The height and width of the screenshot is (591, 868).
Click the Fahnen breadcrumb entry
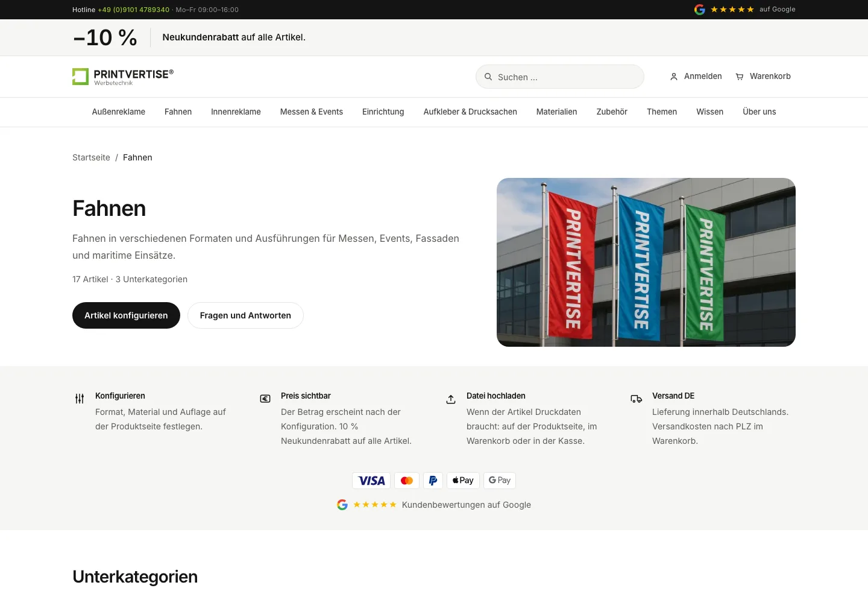pyautogui.click(x=137, y=157)
